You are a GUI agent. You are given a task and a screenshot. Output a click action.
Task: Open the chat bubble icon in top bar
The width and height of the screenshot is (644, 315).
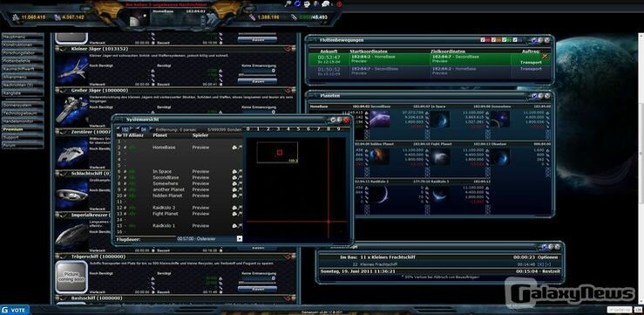coord(325,3)
